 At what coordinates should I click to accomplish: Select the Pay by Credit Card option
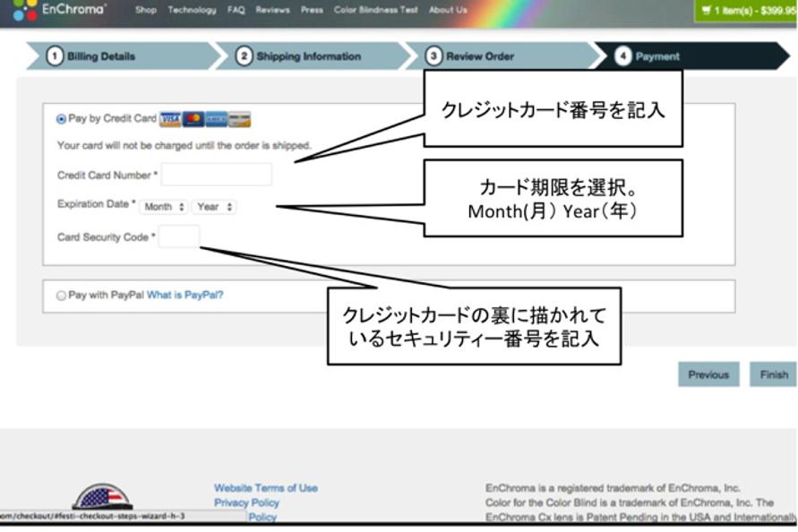pos(62,119)
